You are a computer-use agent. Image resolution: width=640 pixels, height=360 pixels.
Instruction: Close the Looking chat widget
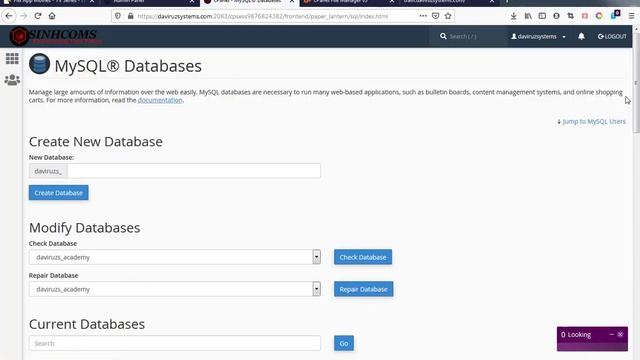620,334
